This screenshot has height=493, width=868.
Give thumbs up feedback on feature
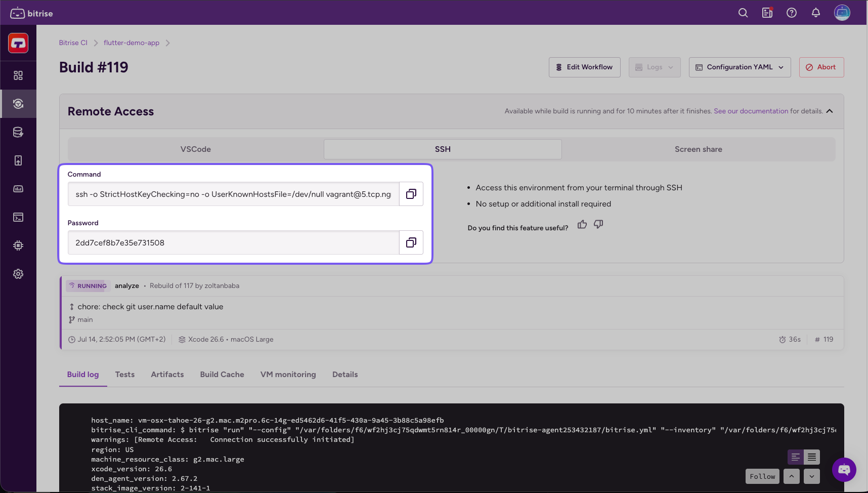582,224
